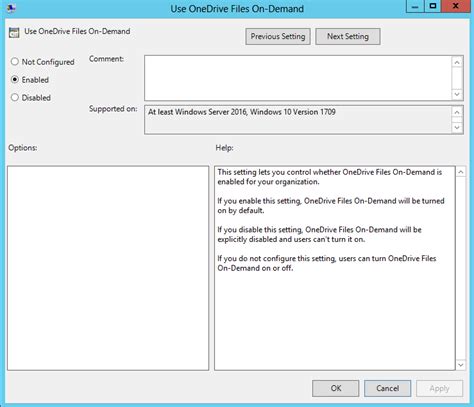Click the Help pane scroll down arrow
The width and height of the screenshot is (474, 407).
[461, 365]
